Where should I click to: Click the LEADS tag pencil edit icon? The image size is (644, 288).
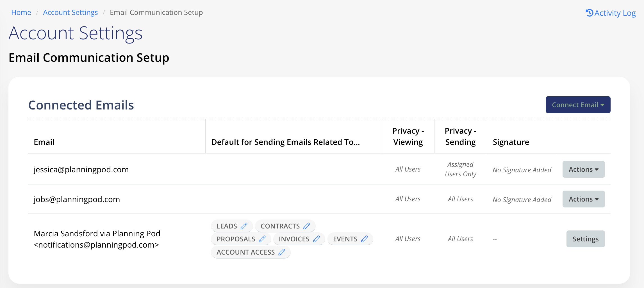tap(244, 226)
